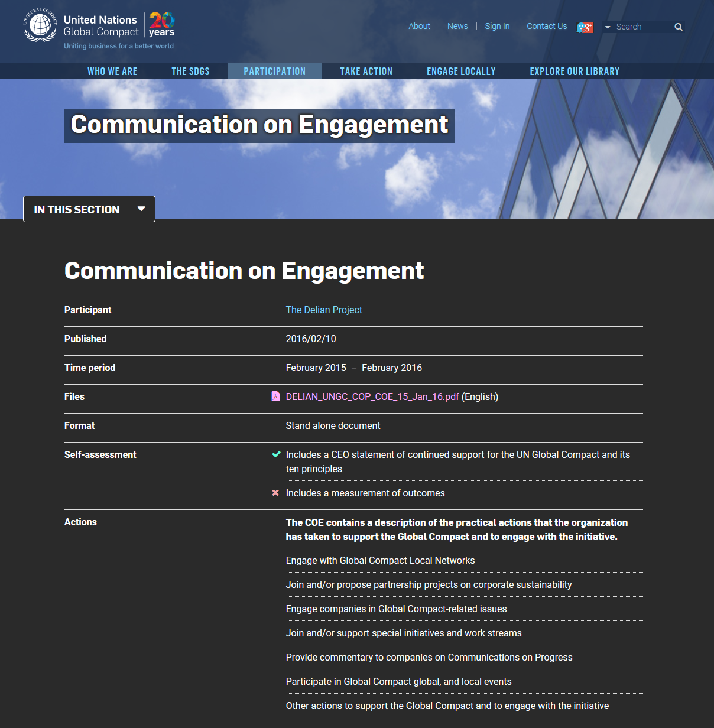Go to the About page link
This screenshot has height=728, width=714.
point(420,26)
